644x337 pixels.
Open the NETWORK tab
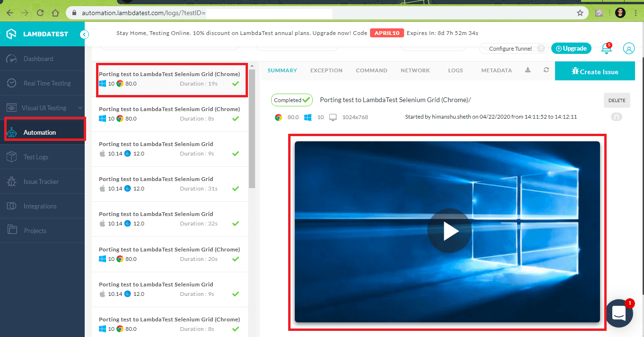point(415,70)
